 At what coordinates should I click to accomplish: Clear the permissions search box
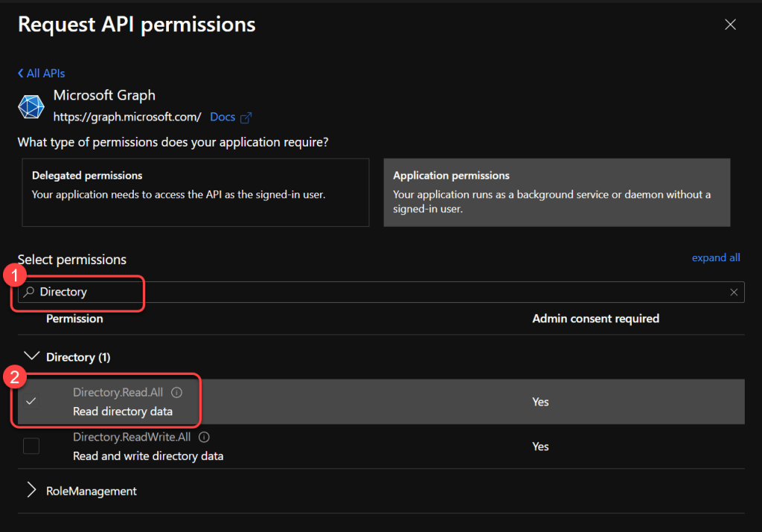[734, 292]
